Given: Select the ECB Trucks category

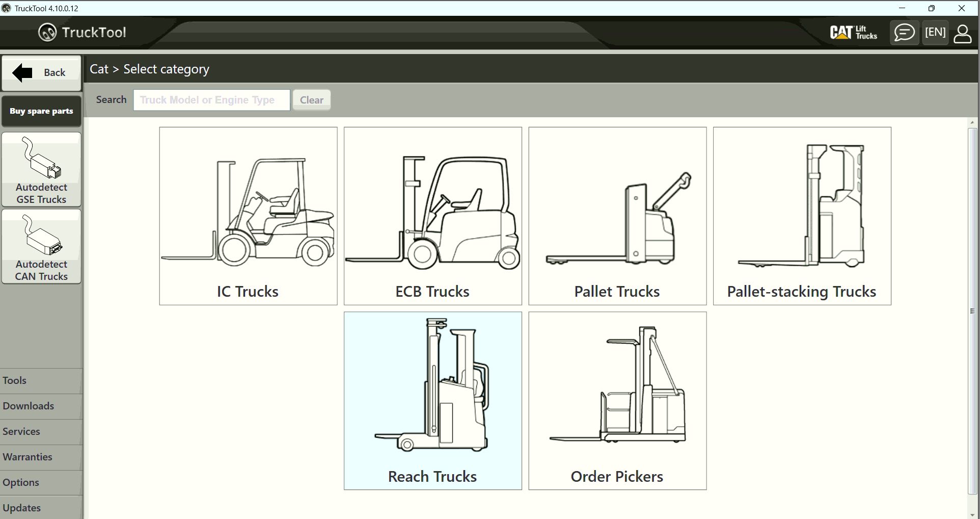Looking at the screenshot, I should coord(432,216).
